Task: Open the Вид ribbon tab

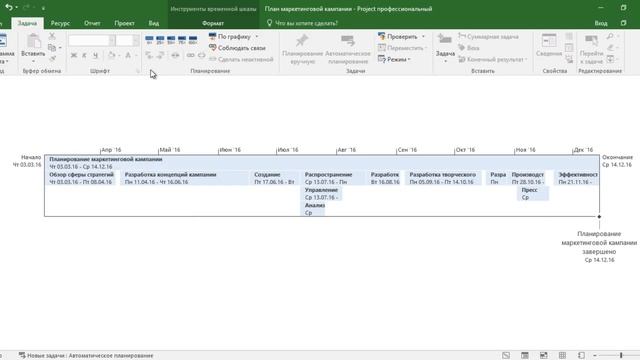Action: [x=154, y=23]
